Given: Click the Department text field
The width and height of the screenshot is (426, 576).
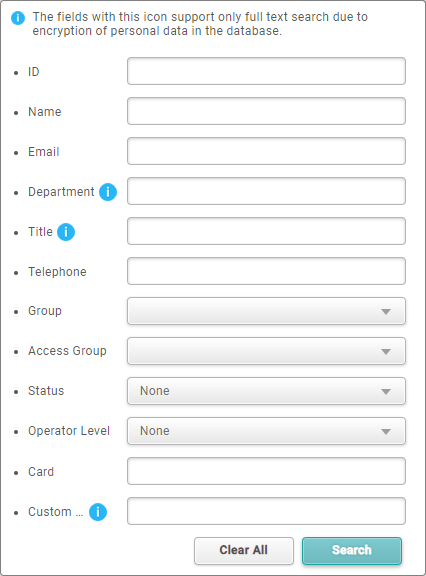Looking at the screenshot, I should point(266,191).
